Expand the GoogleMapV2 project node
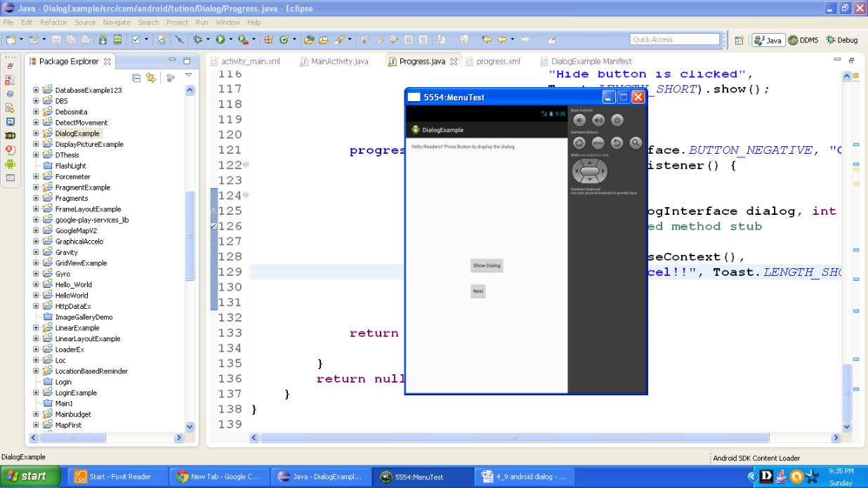Image resolution: width=868 pixels, height=488 pixels. [x=36, y=230]
